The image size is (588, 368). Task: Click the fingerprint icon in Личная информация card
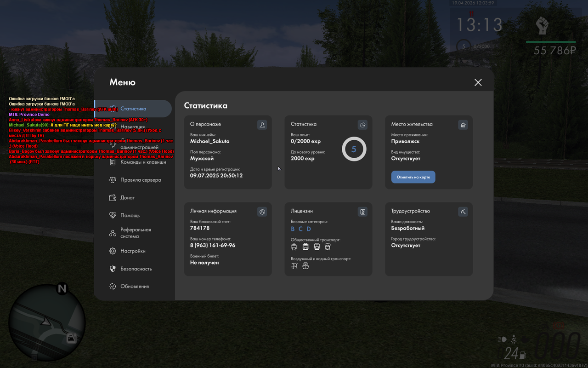[x=262, y=212]
